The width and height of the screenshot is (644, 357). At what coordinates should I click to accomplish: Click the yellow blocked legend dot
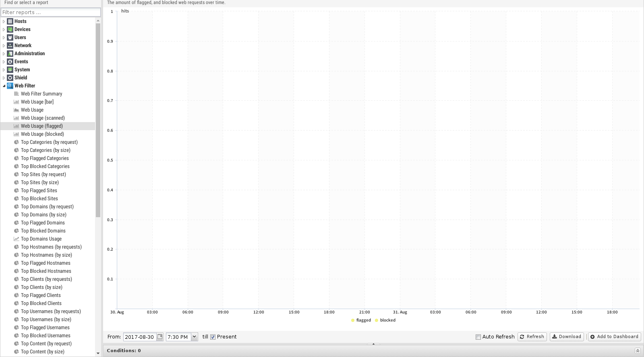pyautogui.click(x=377, y=320)
